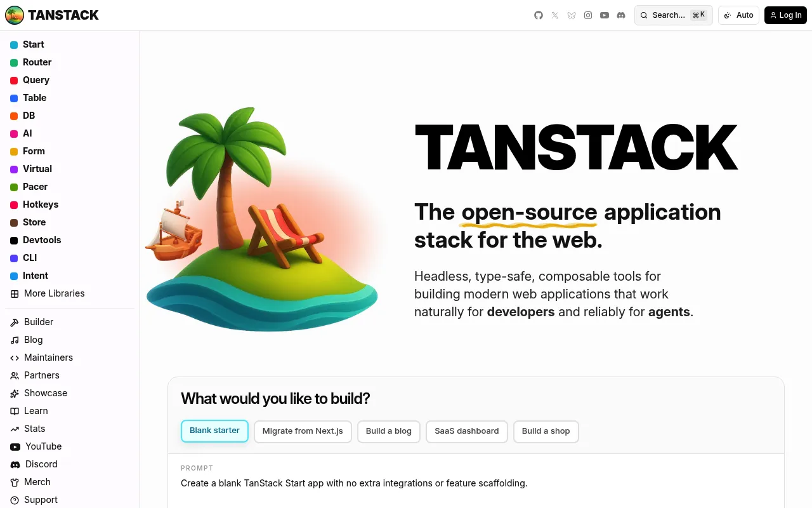Viewport: 812px width, 508px height.
Task: Click the TanStack logo image
Action: point(15,15)
